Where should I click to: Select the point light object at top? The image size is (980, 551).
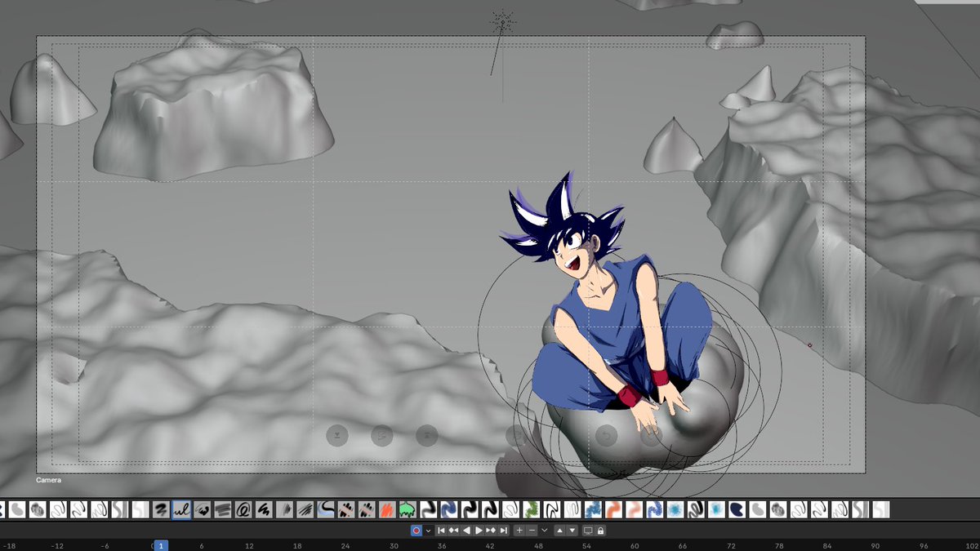(502, 22)
